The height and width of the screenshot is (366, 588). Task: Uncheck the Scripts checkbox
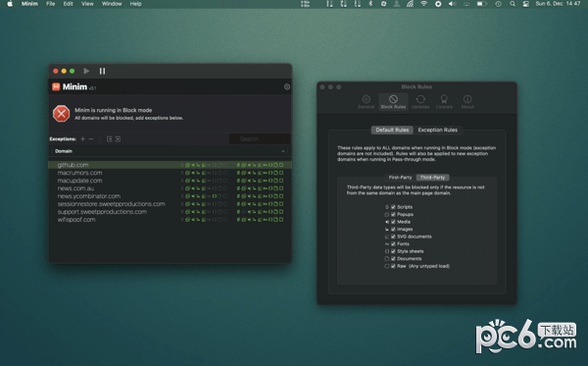(x=393, y=207)
